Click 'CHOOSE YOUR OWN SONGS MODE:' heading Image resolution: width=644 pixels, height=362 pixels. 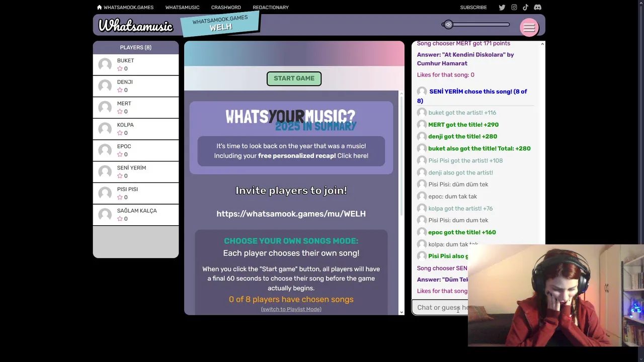291,241
